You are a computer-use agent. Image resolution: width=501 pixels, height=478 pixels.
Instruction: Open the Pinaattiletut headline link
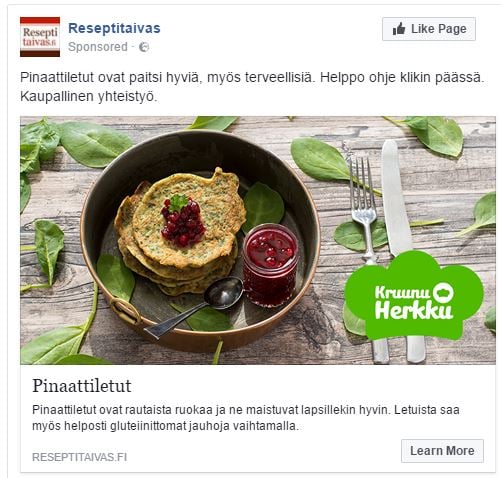(x=82, y=386)
